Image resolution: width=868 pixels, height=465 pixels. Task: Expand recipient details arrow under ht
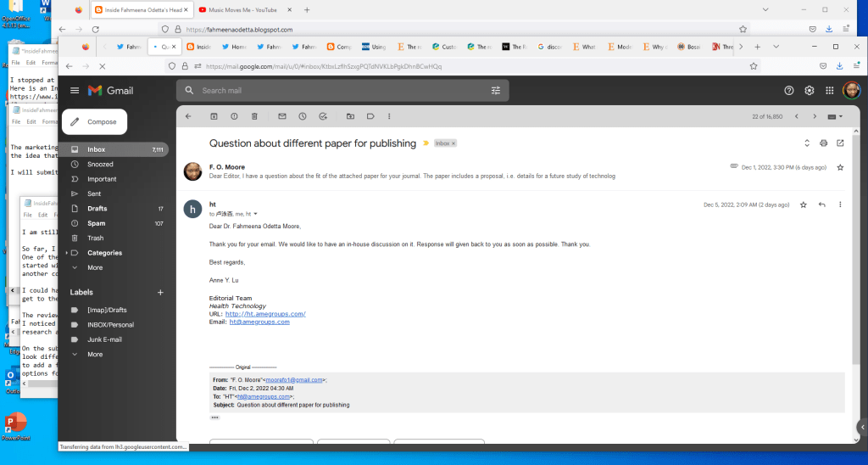(x=256, y=214)
